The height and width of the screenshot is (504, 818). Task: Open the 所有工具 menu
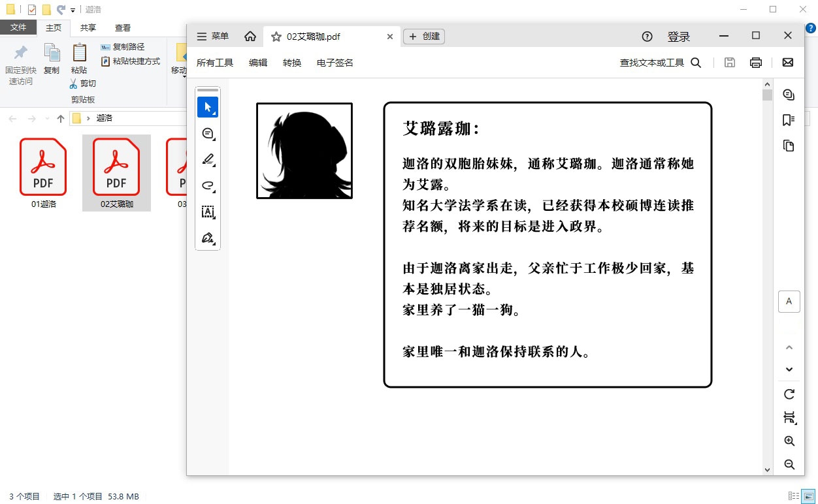[x=215, y=63]
